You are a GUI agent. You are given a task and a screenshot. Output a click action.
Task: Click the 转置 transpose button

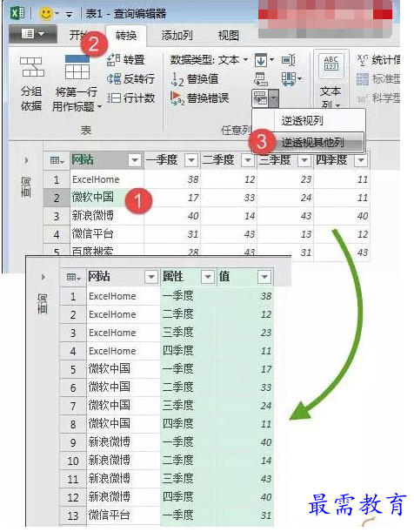(126, 60)
